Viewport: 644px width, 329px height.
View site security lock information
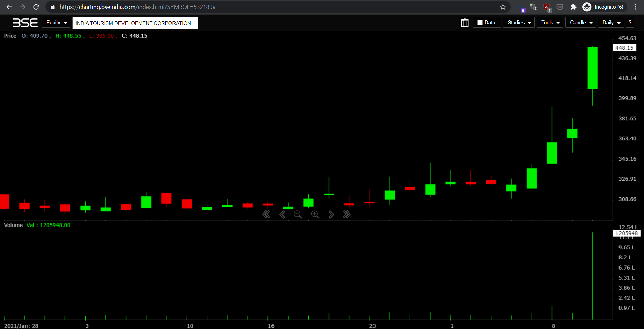click(x=53, y=7)
